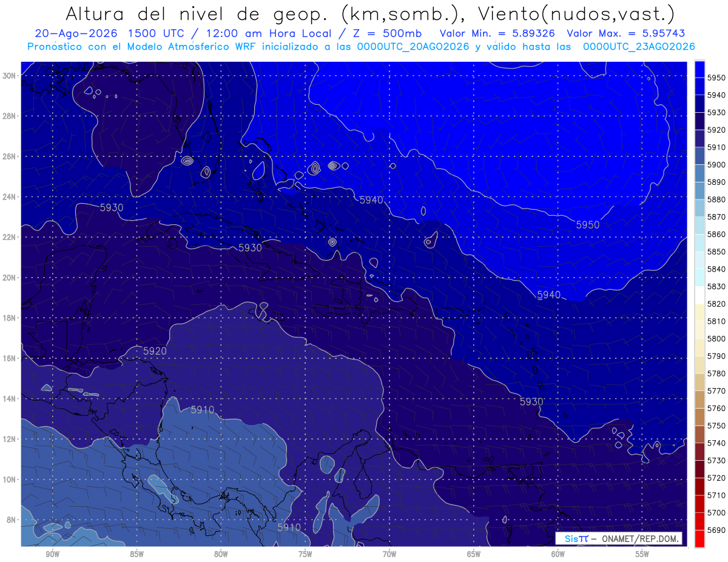
Task: Select the 'Z = 500mb' level text
Action: click(x=388, y=33)
